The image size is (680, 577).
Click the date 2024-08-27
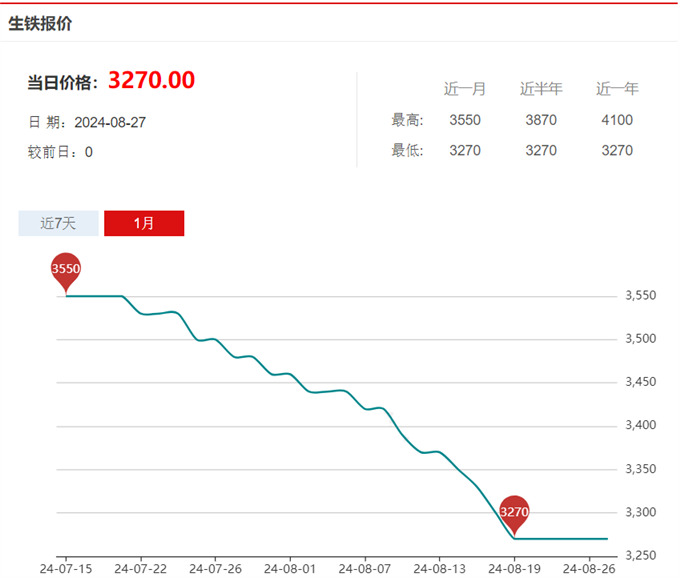point(110,122)
